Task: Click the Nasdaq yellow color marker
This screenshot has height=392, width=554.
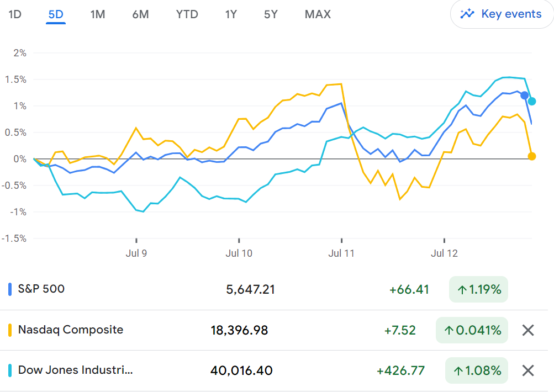Action: click(10, 330)
